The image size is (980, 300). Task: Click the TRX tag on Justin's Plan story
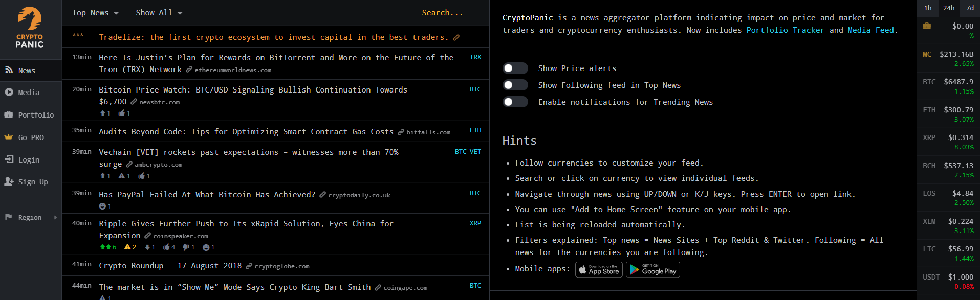pos(475,57)
